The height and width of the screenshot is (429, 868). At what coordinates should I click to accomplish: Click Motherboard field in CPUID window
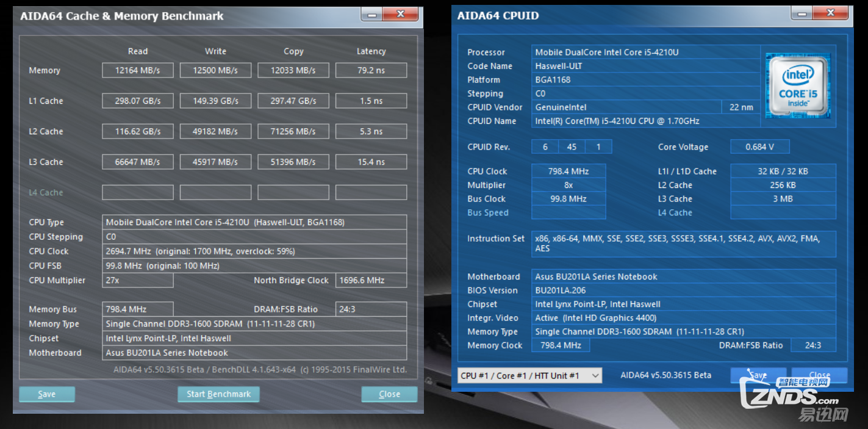click(684, 277)
